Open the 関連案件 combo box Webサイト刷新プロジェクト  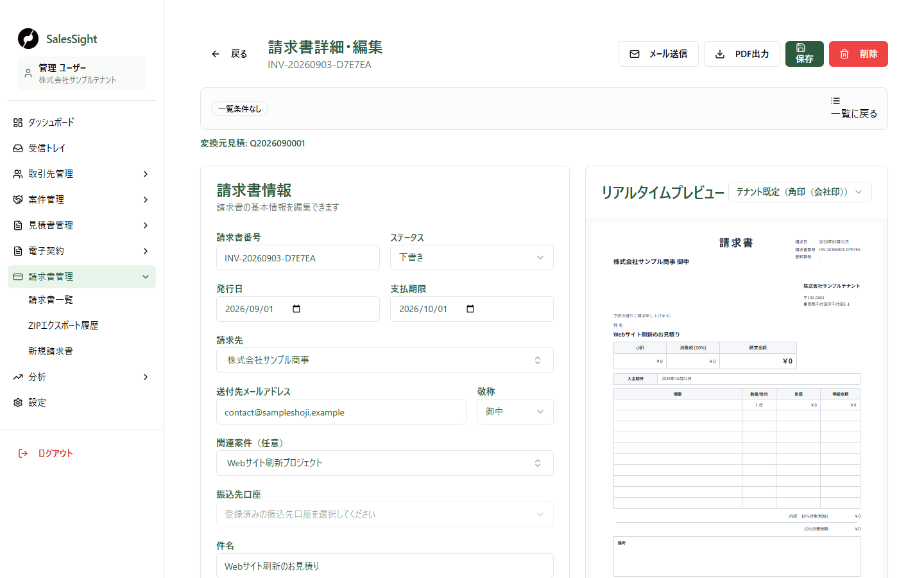coord(385,463)
